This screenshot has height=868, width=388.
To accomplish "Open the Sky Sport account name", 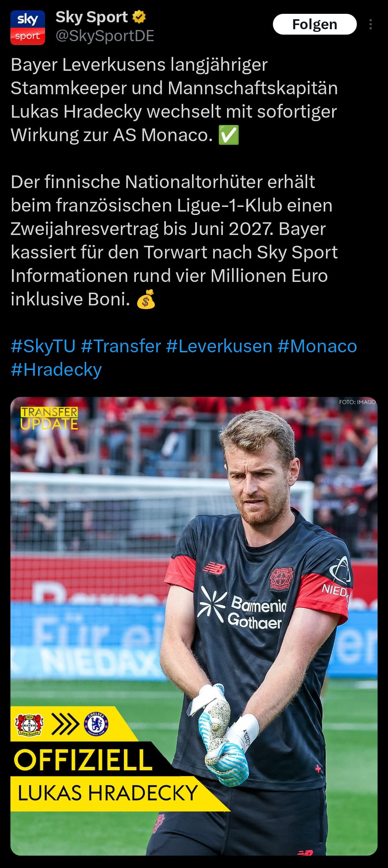I will point(92,17).
